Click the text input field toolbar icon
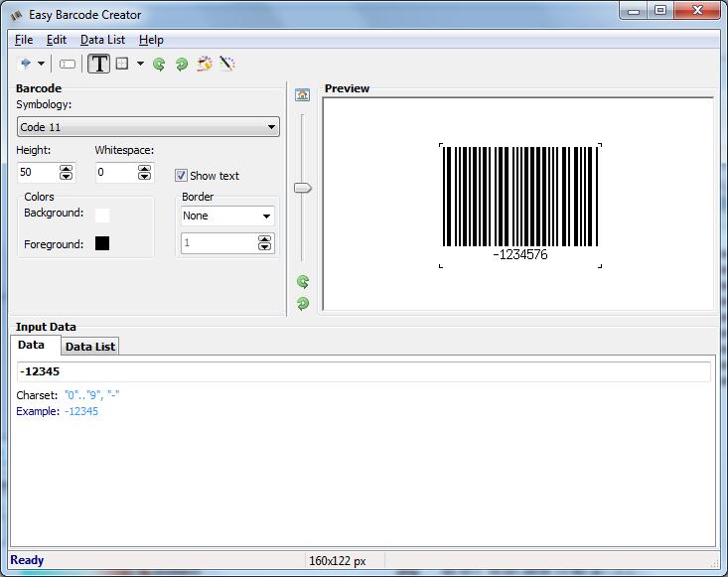Viewport: 728px width, 577px height. click(68, 64)
